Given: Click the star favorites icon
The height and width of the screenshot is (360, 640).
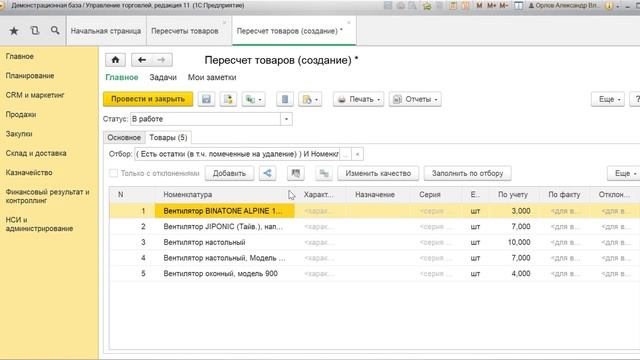Looking at the screenshot, I should pos(14,31).
